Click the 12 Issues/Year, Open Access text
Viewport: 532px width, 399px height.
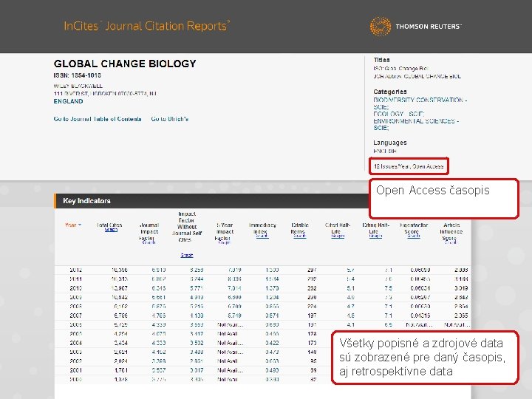point(409,166)
